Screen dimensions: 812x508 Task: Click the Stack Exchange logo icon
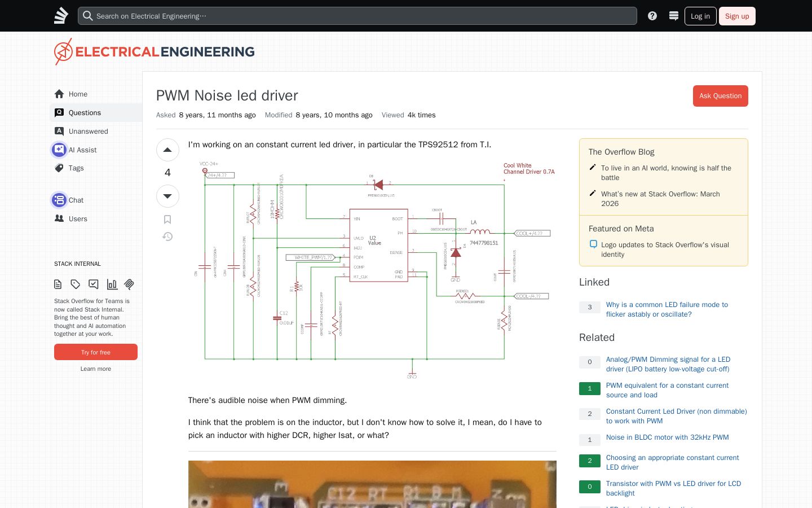click(61, 16)
